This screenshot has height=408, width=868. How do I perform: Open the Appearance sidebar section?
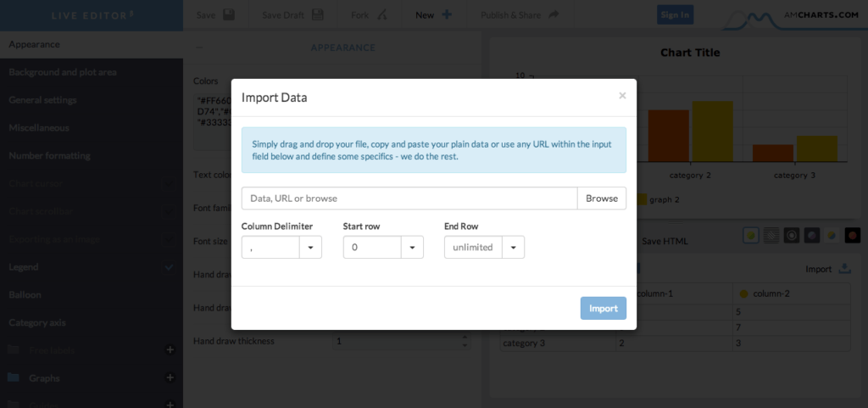pyautogui.click(x=92, y=44)
